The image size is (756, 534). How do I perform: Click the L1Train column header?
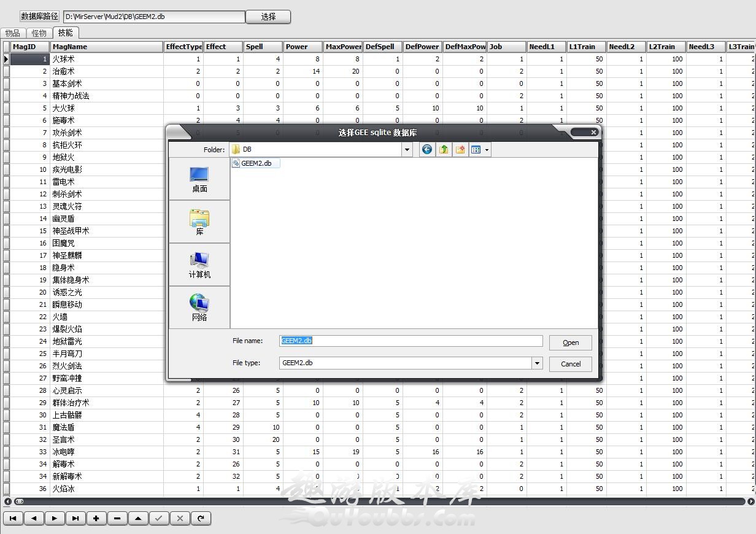coord(586,47)
